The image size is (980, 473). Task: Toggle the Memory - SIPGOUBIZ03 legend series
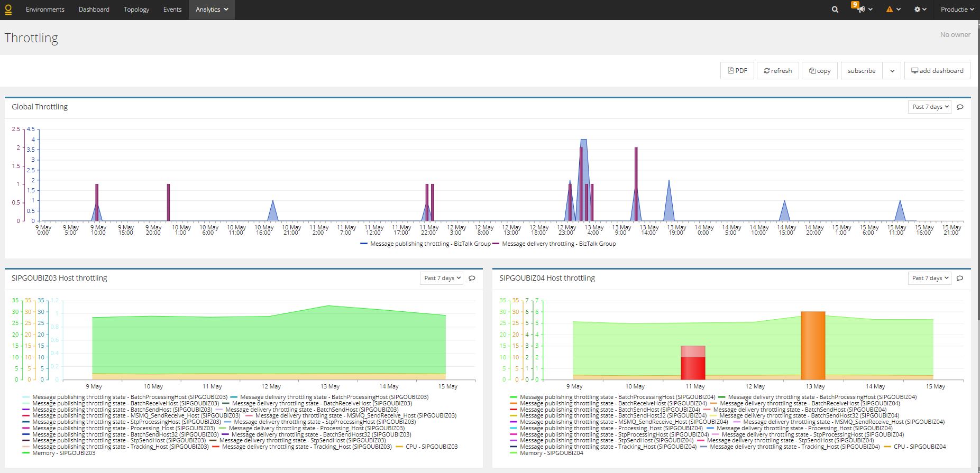(59, 453)
